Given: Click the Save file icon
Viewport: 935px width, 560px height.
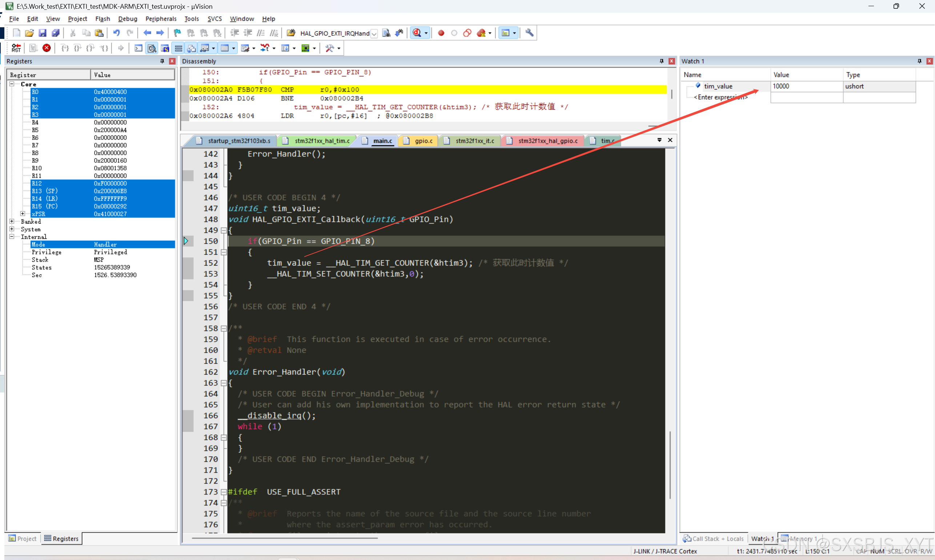Looking at the screenshot, I should [42, 33].
